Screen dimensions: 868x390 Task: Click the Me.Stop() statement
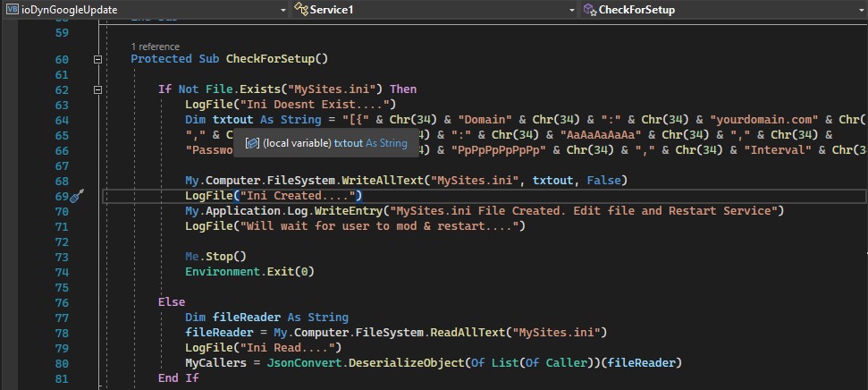tap(216, 257)
